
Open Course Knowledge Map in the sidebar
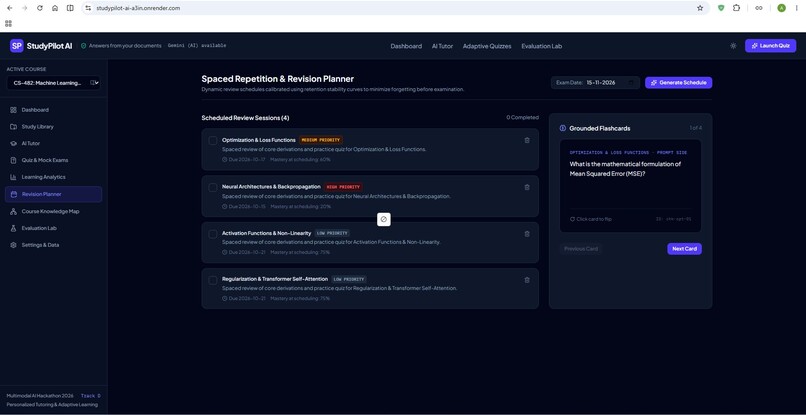pos(53,211)
